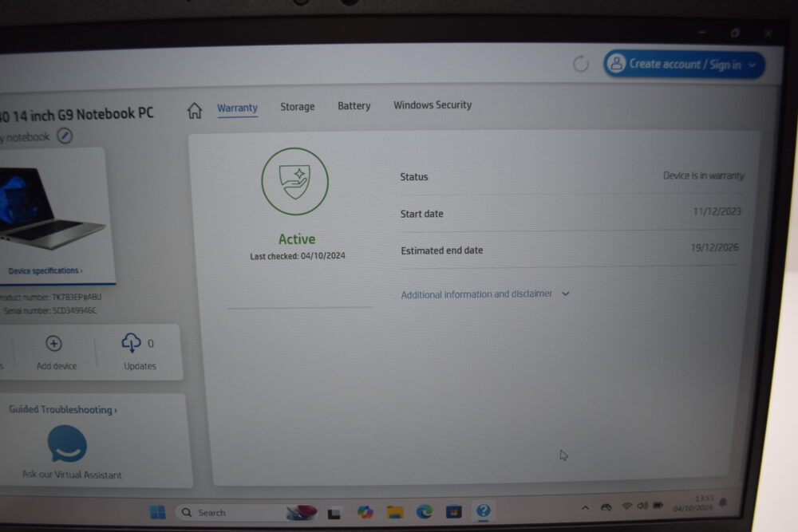Image resolution: width=798 pixels, height=532 pixels.
Task: Click the Add device plus icon
Action: 54,344
